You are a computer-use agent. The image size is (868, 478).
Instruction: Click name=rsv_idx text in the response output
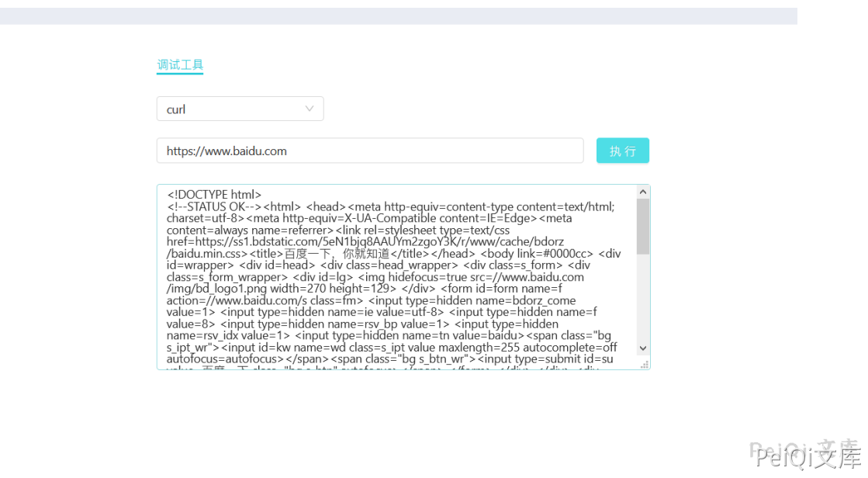(x=202, y=336)
